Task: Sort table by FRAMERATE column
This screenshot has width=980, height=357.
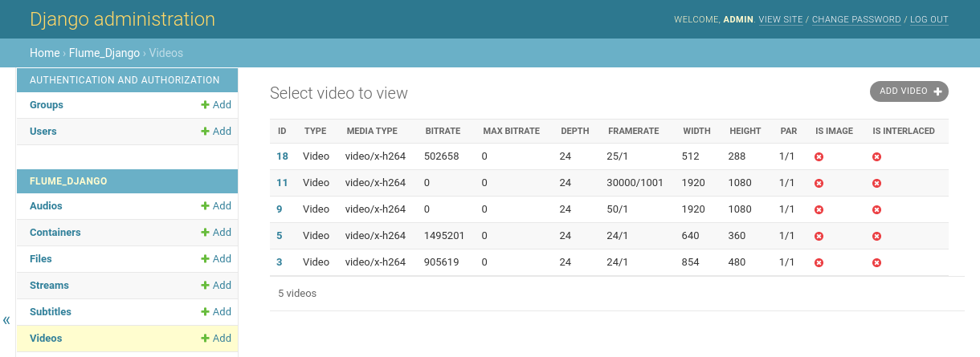Action: click(634, 131)
